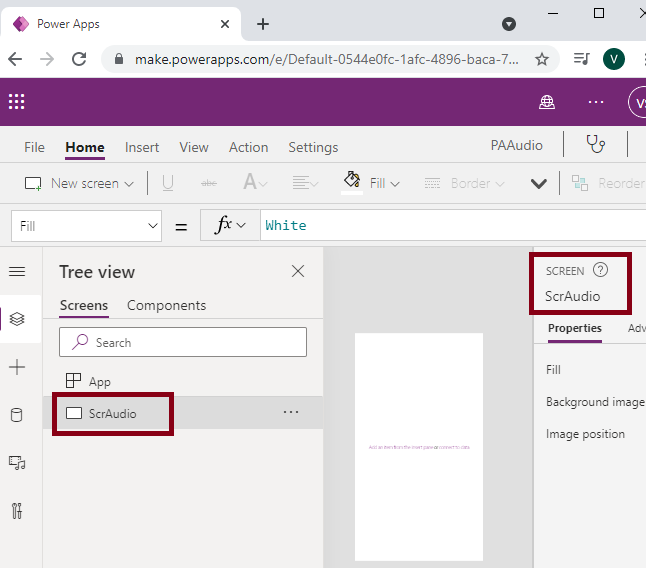The width and height of the screenshot is (651, 568).
Task: Toggle underline text formatting
Action: click(168, 183)
